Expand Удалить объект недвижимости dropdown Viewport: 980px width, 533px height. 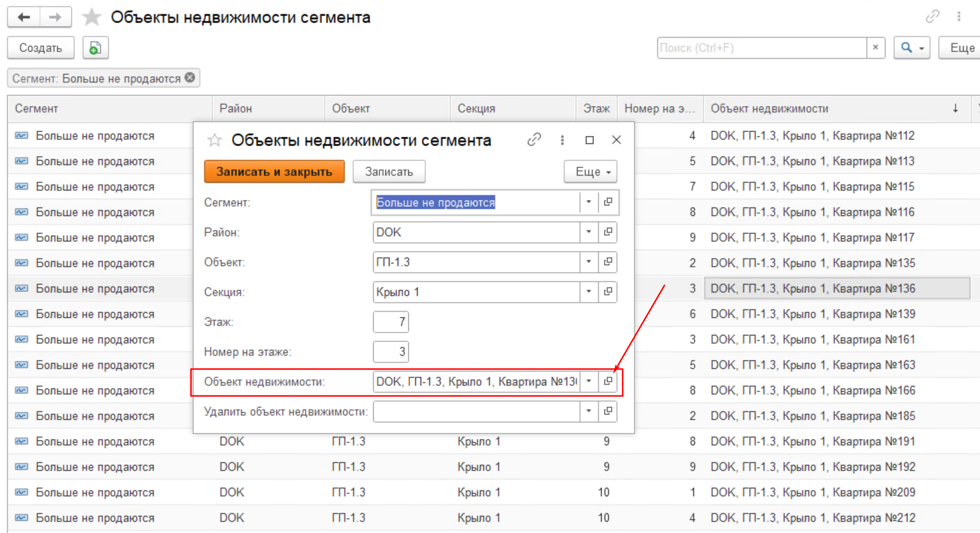[x=589, y=411]
